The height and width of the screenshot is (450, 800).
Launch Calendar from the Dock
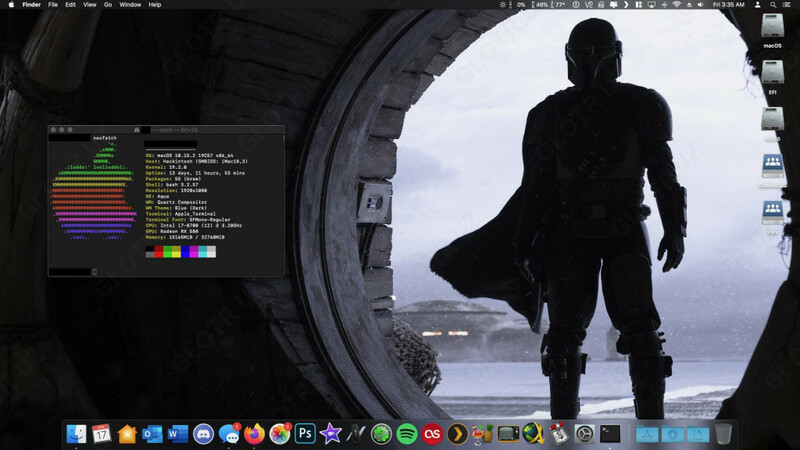pyautogui.click(x=102, y=434)
